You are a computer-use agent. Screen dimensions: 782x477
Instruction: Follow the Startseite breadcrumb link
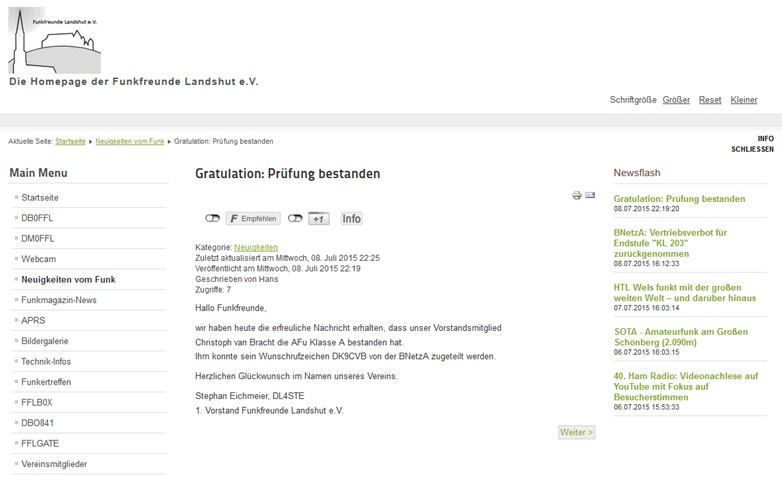click(x=70, y=141)
